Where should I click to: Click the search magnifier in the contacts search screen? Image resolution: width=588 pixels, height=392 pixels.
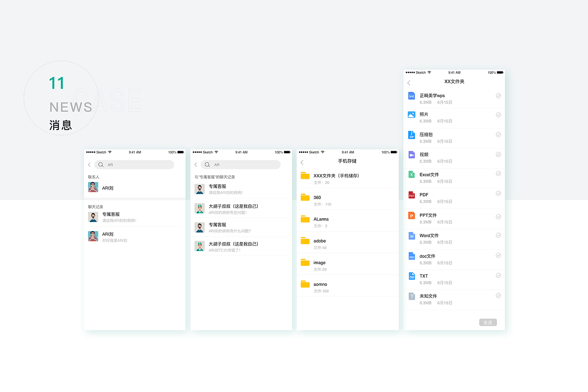point(101,165)
